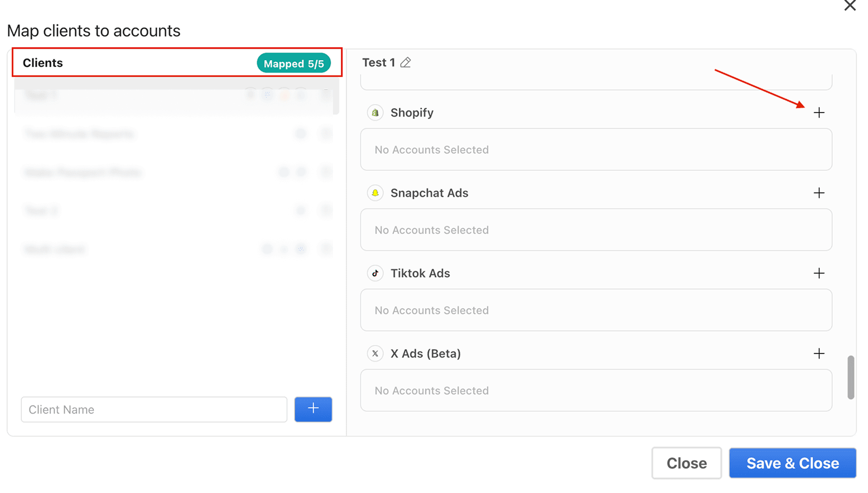Add a Shopify account using its plus icon
This screenshot has height=493, width=868.
(819, 113)
